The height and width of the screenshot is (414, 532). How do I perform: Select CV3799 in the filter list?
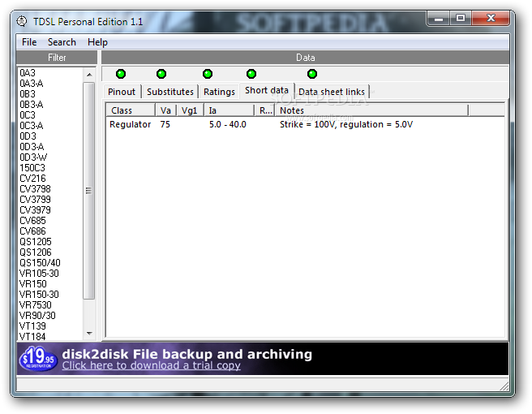35,199
